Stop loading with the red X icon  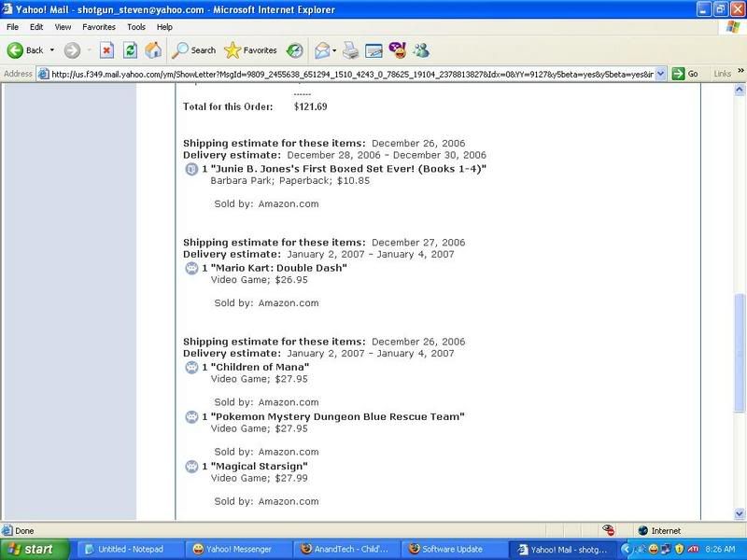[x=106, y=50]
